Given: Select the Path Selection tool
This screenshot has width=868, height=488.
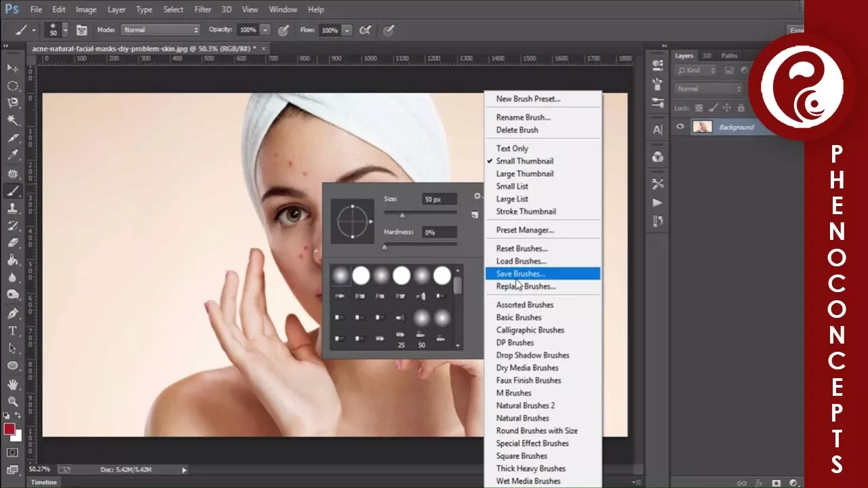Looking at the screenshot, I should (12, 348).
